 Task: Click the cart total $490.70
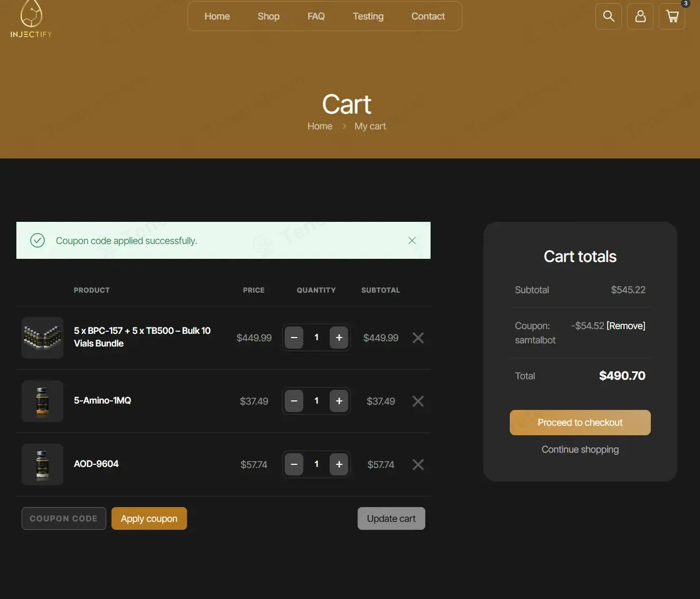pyautogui.click(x=622, y=376)
